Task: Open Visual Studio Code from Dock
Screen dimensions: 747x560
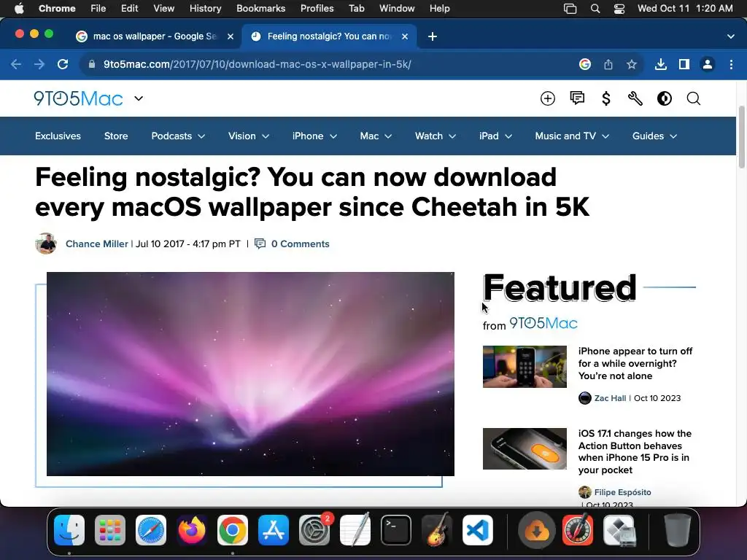Action: pyautogui.click(x=478, y=530)
